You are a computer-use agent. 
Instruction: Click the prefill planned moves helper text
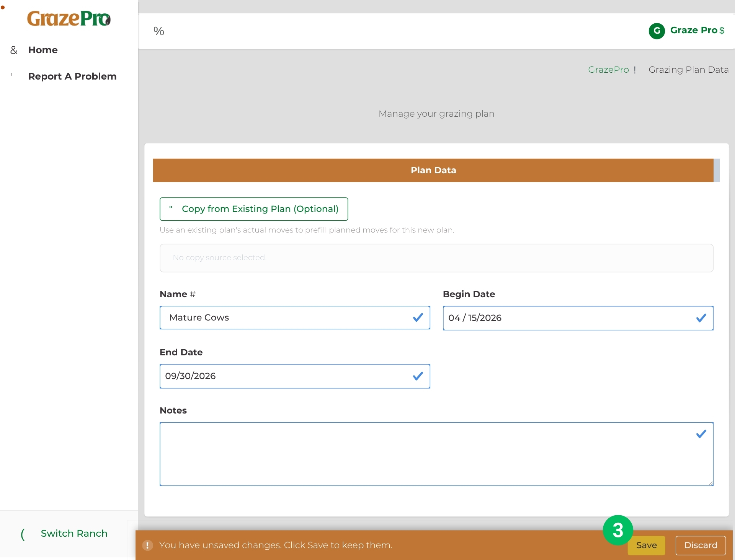[307, 230]
